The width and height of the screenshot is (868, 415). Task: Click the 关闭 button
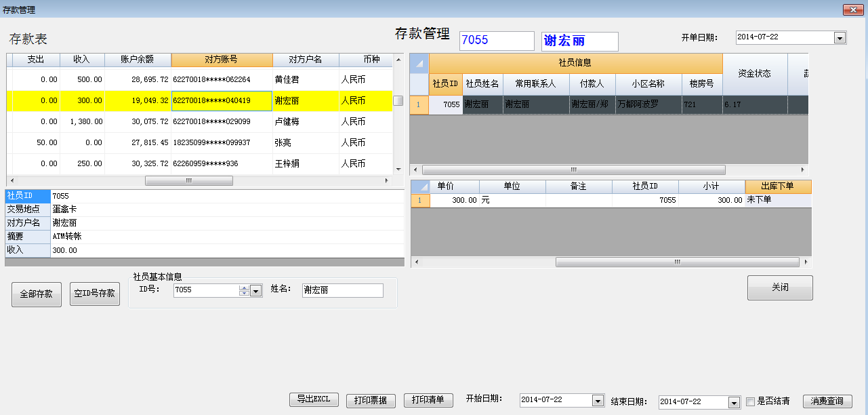pos(780,288)
